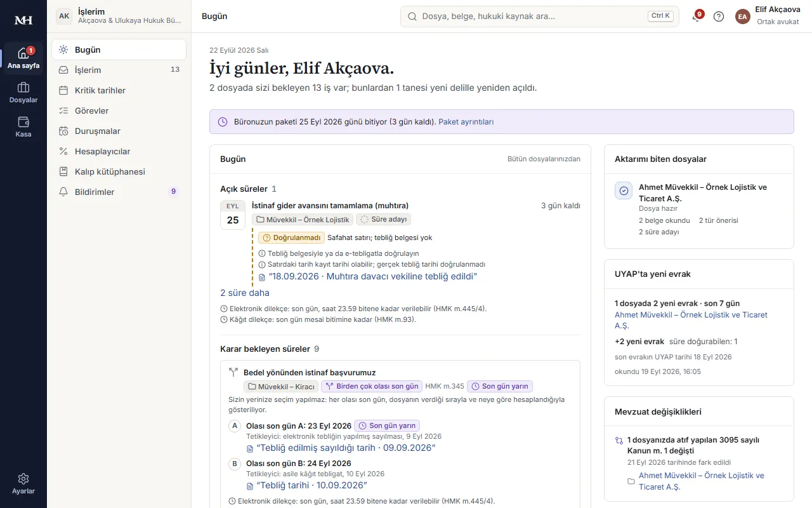Click the Elif Akçaova avatar
Image resolution: width=812 pixels, height=508 pixels.
pos(743,17)
